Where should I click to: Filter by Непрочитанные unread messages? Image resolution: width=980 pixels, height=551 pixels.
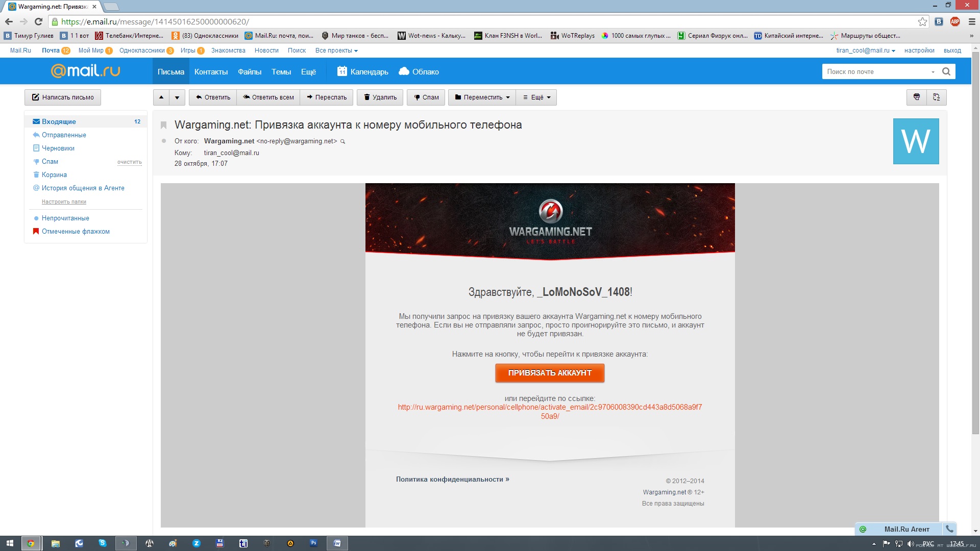click(65, 218)
